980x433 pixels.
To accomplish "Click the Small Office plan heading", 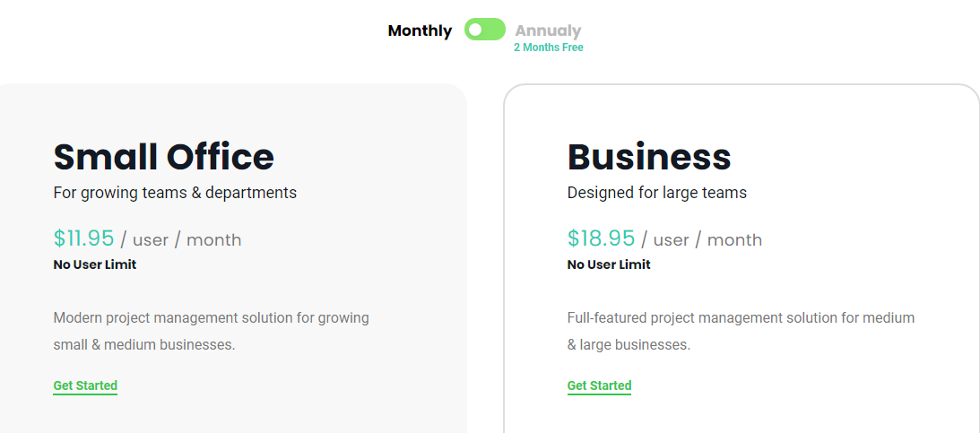I will 164,157.
